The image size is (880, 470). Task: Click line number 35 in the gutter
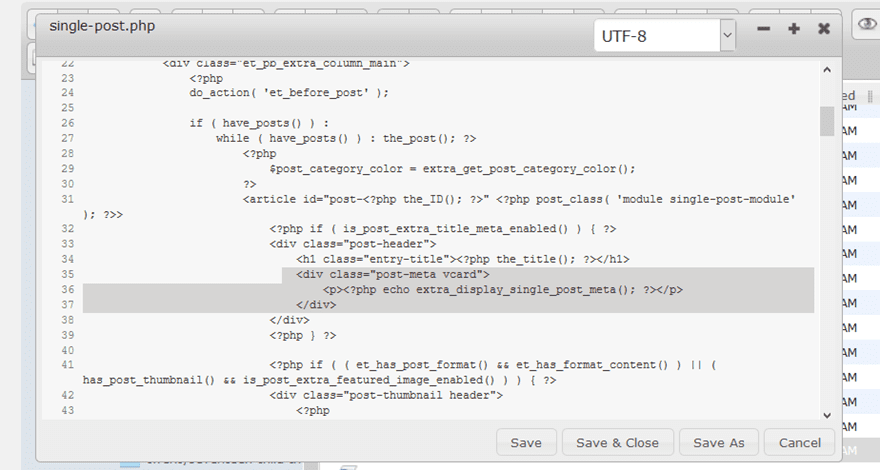coord(67,274)
